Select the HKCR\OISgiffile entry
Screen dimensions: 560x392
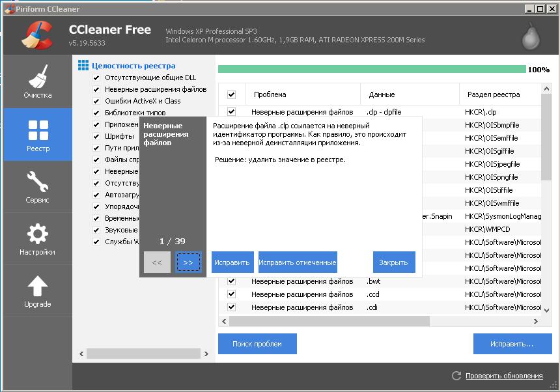coord(489,151)
